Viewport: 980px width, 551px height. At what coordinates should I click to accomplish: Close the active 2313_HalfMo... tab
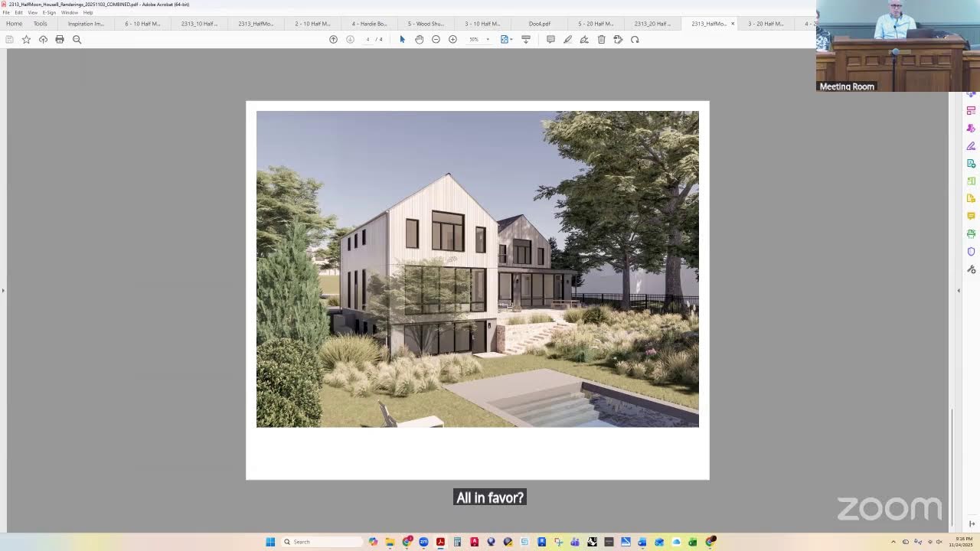(x=732, y=24)
